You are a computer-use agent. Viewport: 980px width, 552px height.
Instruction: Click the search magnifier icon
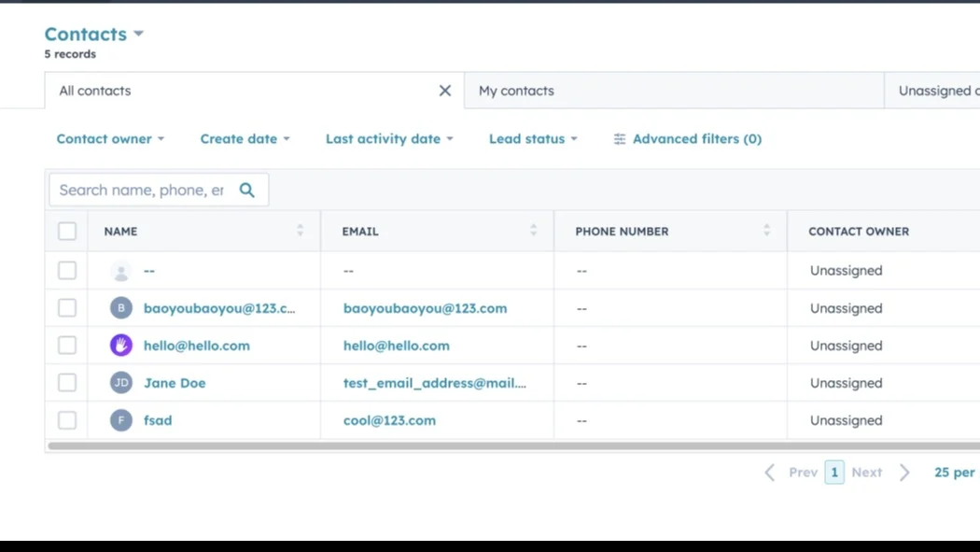(247, 191)
